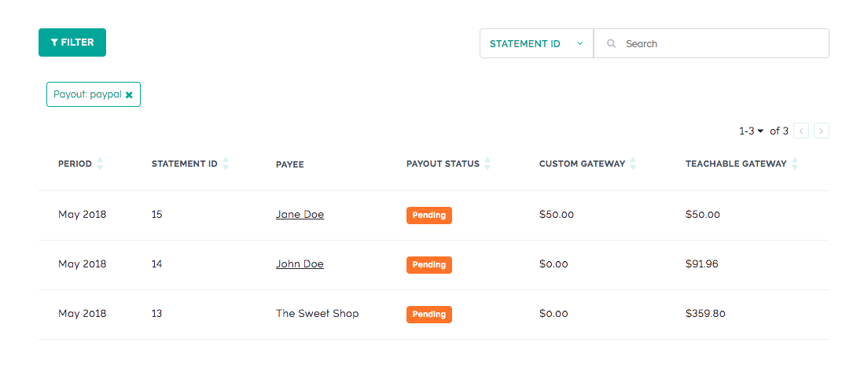The height and width of the screenshot is (387, 868).
Task: Click May 2018 in The Sweet Shop row
Action: 82,314
